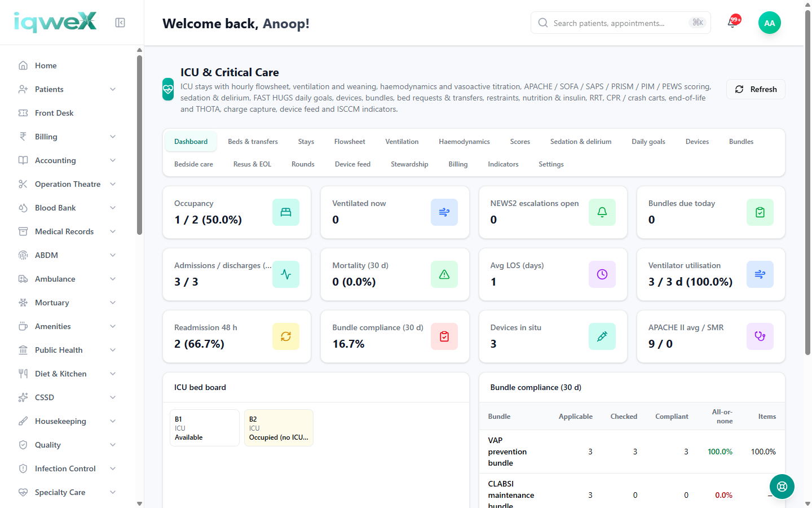This screenshot has width=812, height=508.
Task: Select bed B1 Available card
Action: tap(205, 428)
